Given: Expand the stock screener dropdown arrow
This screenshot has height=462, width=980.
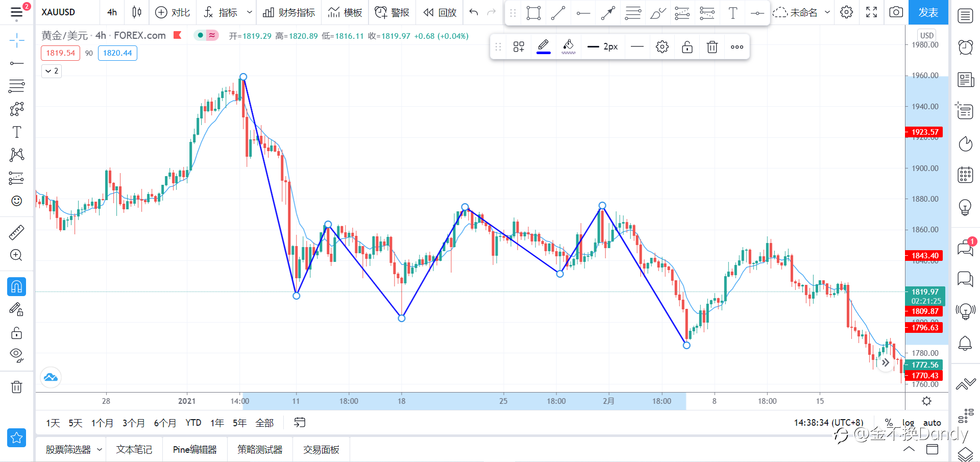Looking at the screenshot, I should tap(100, 450).
